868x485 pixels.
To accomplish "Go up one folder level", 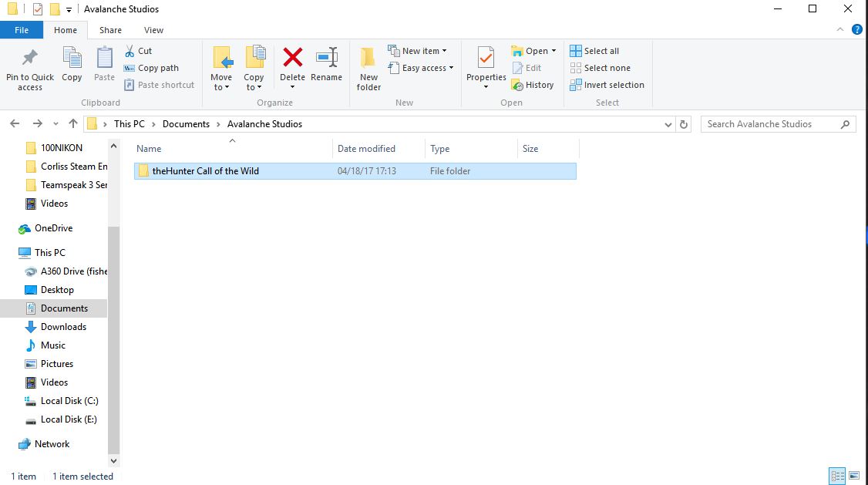I will [x=73, y=124].
